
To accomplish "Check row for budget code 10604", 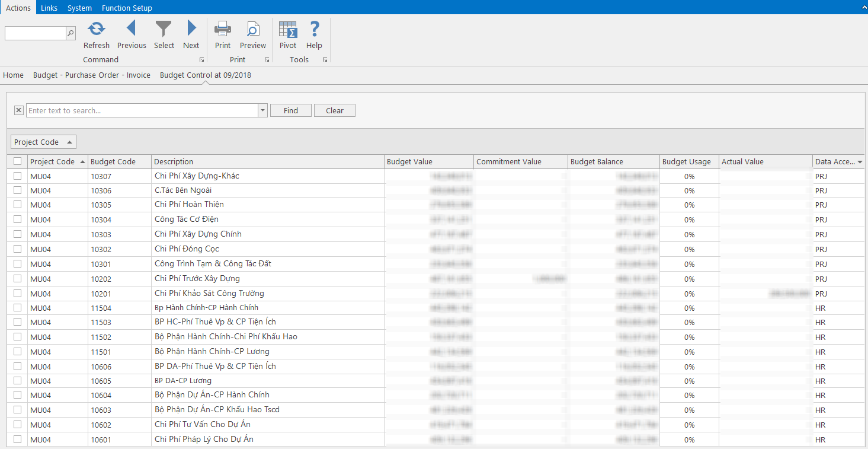I will 17,395.
